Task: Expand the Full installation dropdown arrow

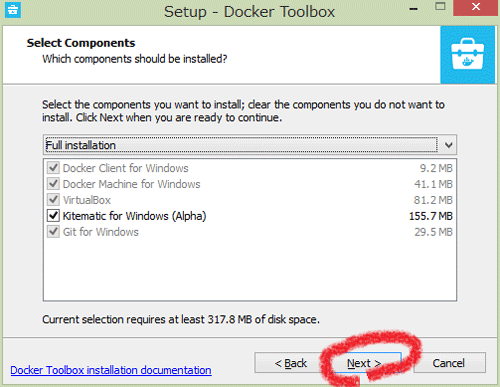Action: [x=449, y=145]
